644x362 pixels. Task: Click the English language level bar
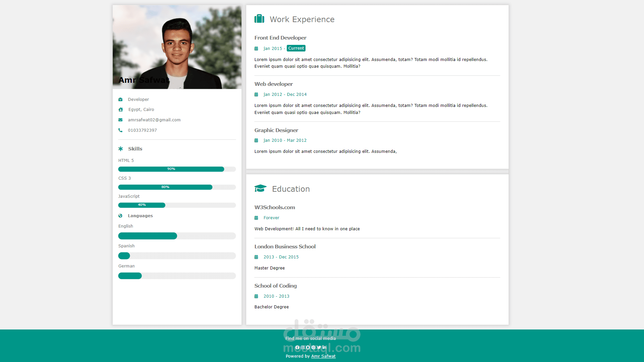click(177, 236)
